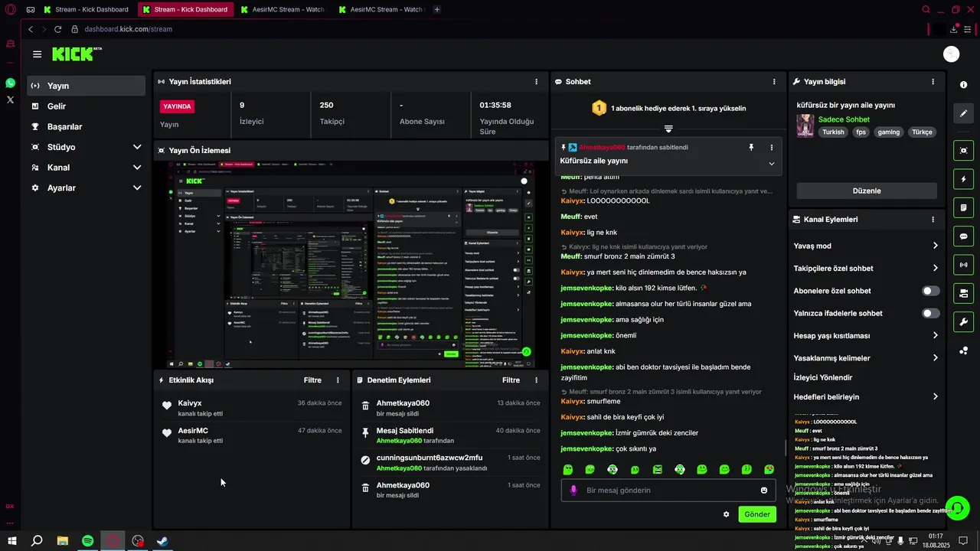Click the purple microphone icon in chat input
The image size is (980, 551).
(x=573, y=490)
